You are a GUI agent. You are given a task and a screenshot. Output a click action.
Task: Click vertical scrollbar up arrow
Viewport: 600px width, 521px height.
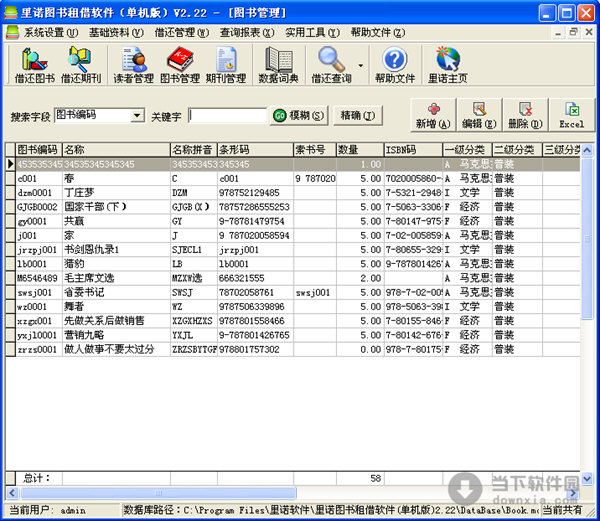587,150
